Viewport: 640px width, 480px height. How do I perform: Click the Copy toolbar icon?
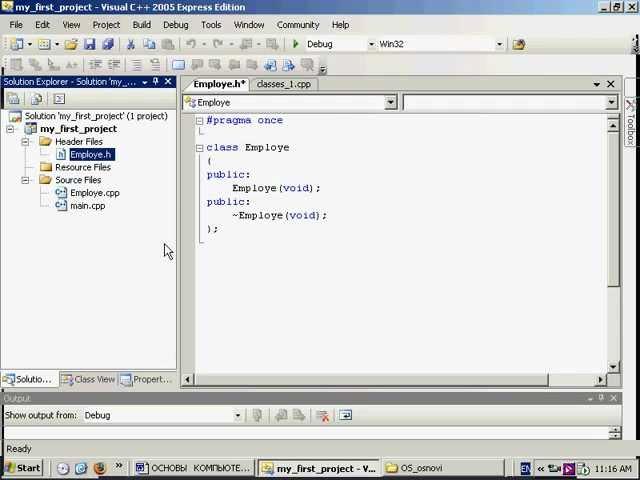[x=149, y=44]
